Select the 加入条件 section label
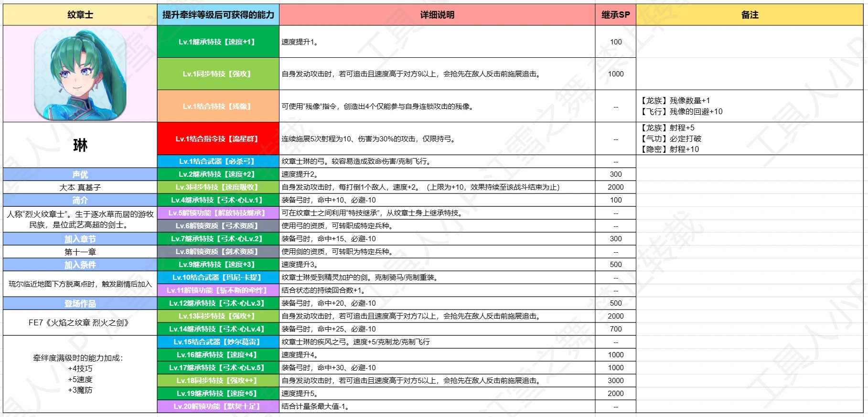Image resolution: width=868 pixels, height=417 pixels. tap(80, 265)
